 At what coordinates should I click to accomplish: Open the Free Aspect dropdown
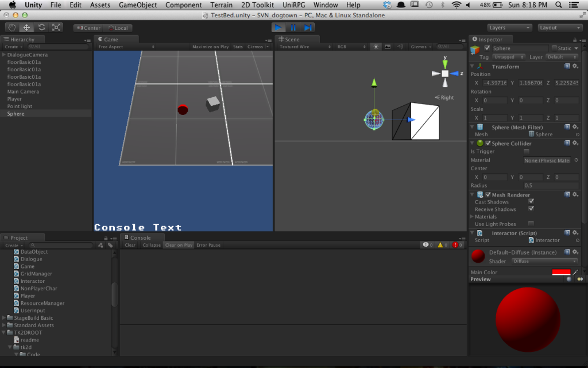[x=126, y=47]
